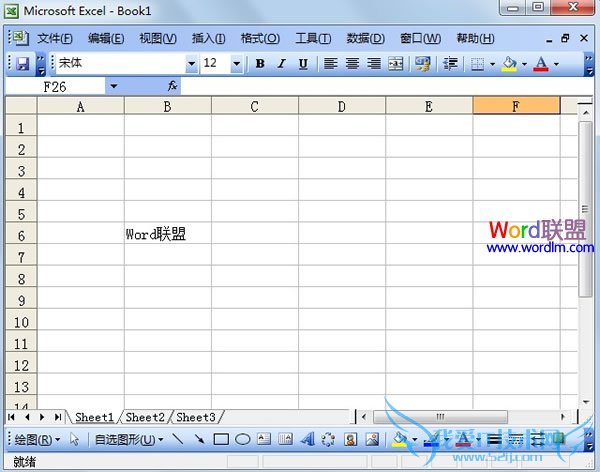The width and height of the screenshot is (600, 472).
Task: Insert a vertical Text Box
Action: pyautogui.click(x=285, y=439)
